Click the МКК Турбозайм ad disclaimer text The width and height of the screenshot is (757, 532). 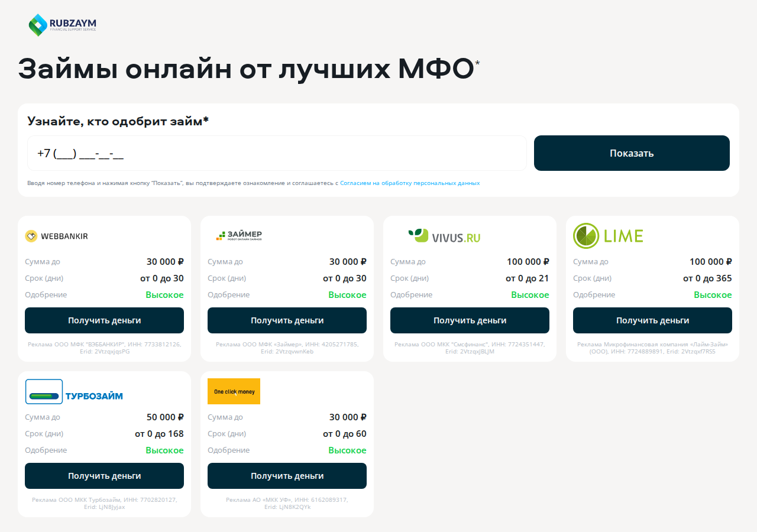coord(104,503)
